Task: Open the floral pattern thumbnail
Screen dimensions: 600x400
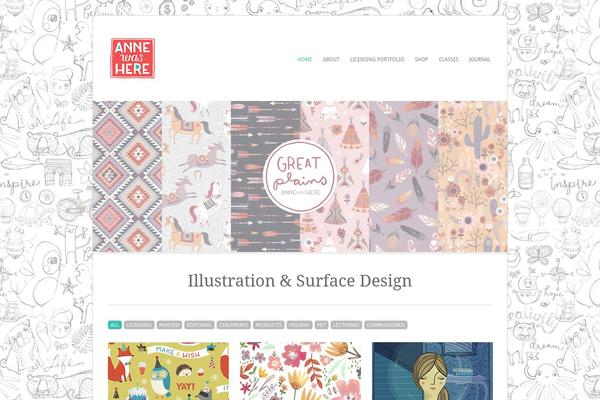Action: [300, 371]
